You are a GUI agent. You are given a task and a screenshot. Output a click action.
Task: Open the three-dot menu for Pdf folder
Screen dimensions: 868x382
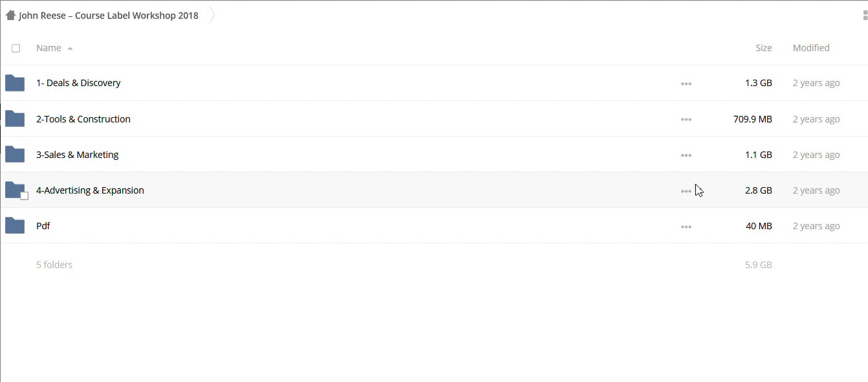point(686,227)
